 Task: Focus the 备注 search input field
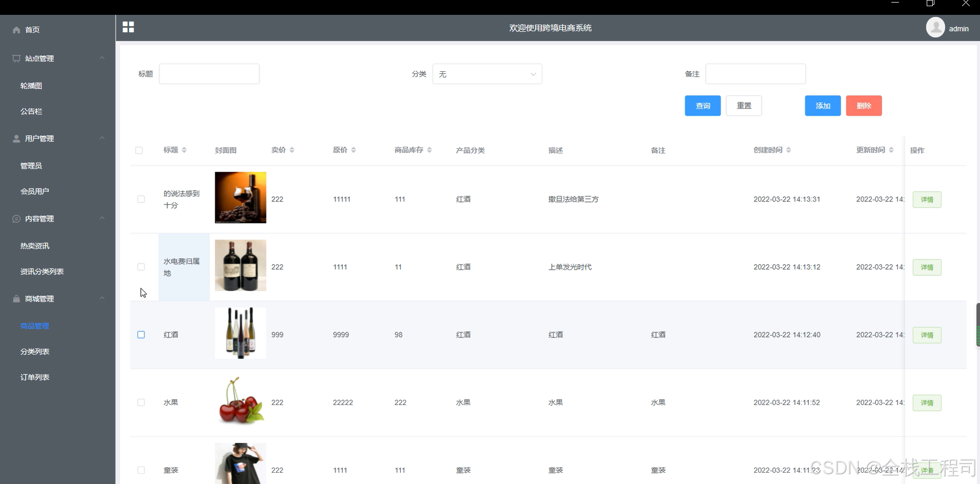pyautogui.click(x=756, y=74)
